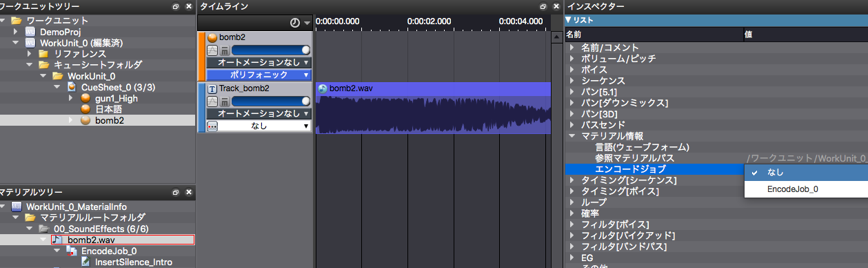Viewport: 868px width, 268px height.
Task: Click the red dots icon on Track_bomb2
Action: click(x=212, y=126)
